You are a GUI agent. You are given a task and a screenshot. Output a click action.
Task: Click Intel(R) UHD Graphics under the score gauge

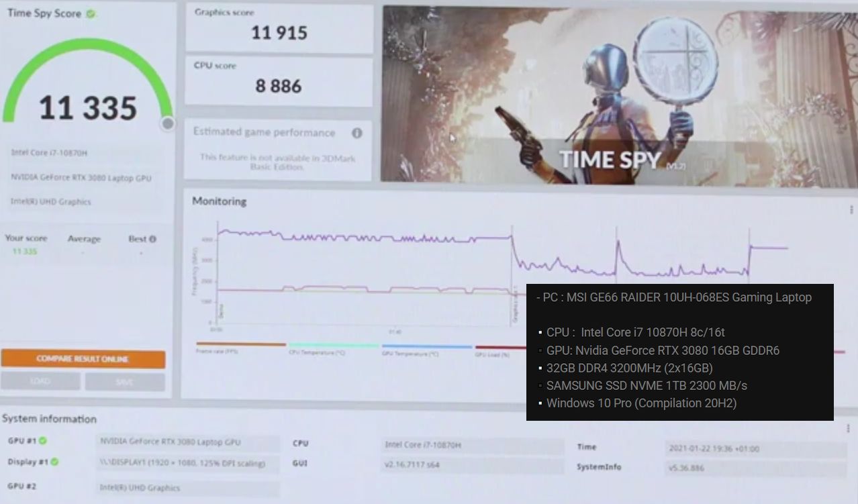(51, 201)
